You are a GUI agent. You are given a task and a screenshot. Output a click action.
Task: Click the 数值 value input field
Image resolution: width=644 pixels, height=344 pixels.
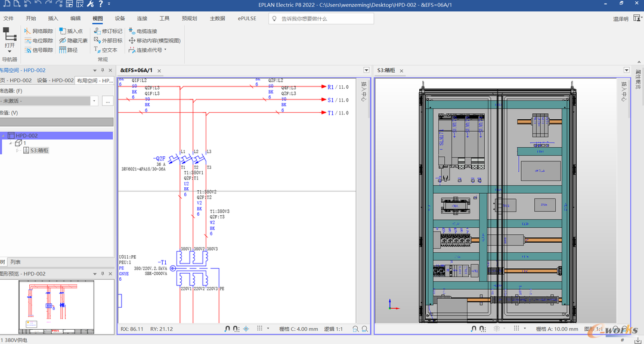(x=56, y=122)
